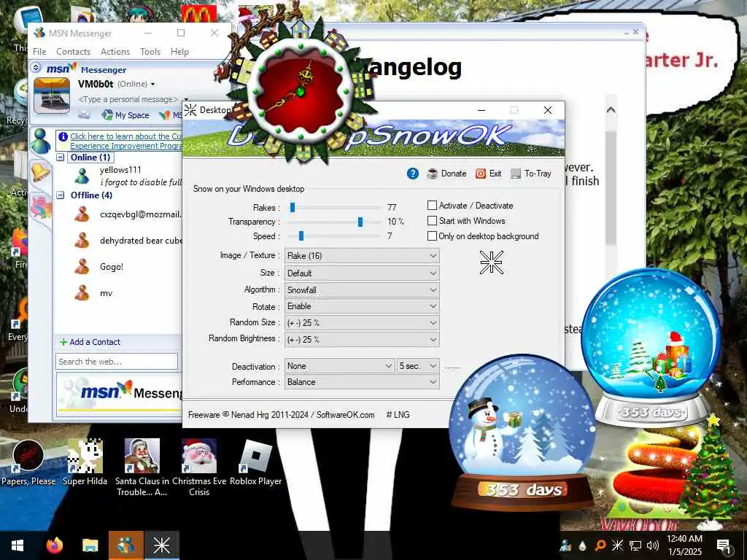Open the Santa Claus in Trouble desktop shortcut

[x=142, y=467]
